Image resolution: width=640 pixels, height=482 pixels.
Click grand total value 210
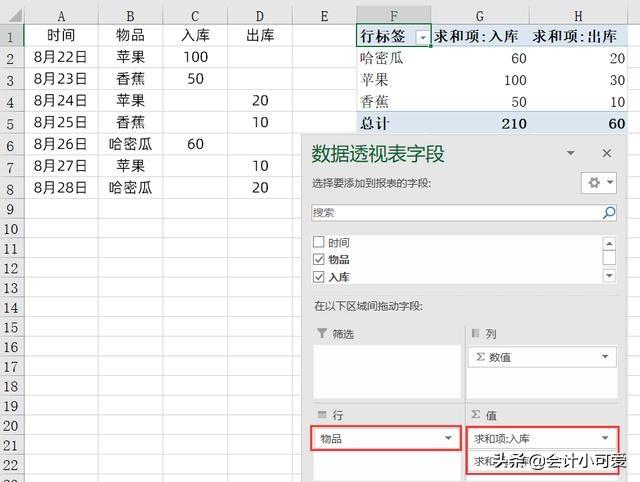[x=480, y=123]
